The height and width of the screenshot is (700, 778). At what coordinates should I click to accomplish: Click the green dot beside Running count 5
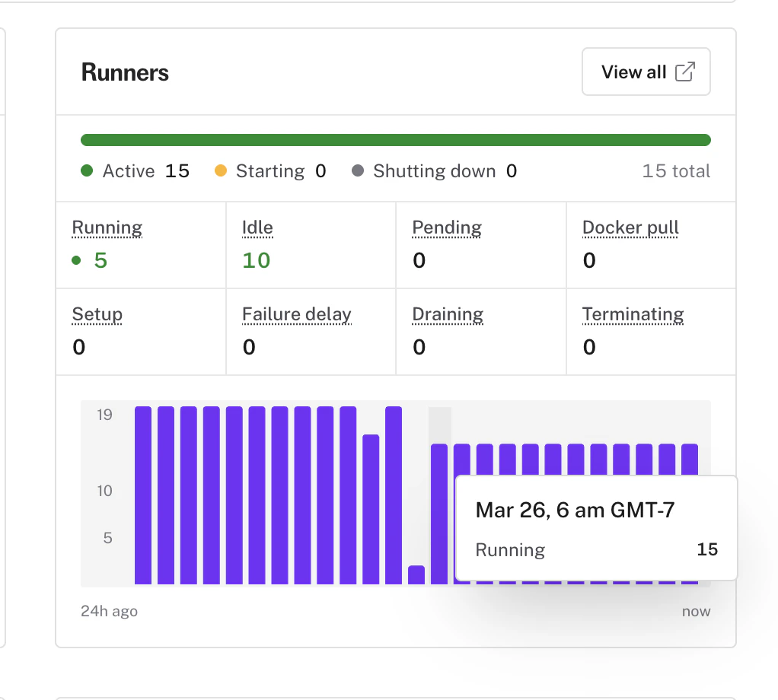[x=76, y=260]
